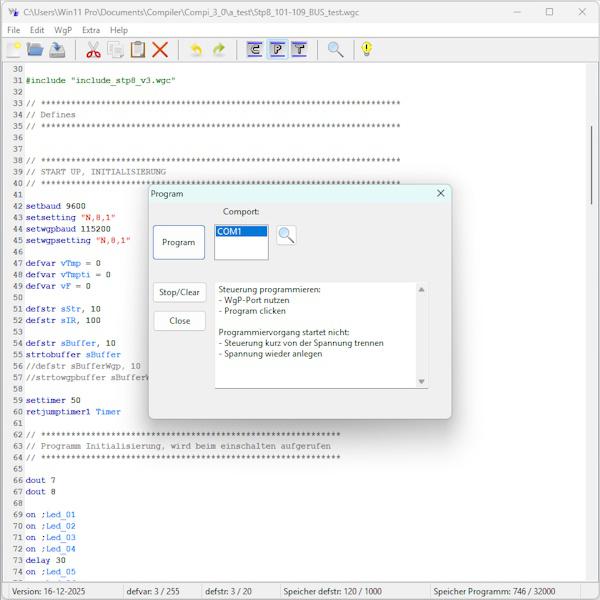Viewport: 600px width, 600px height.
Task: Undo using the yellow arrow icon
Action: (x=196, y=49)
